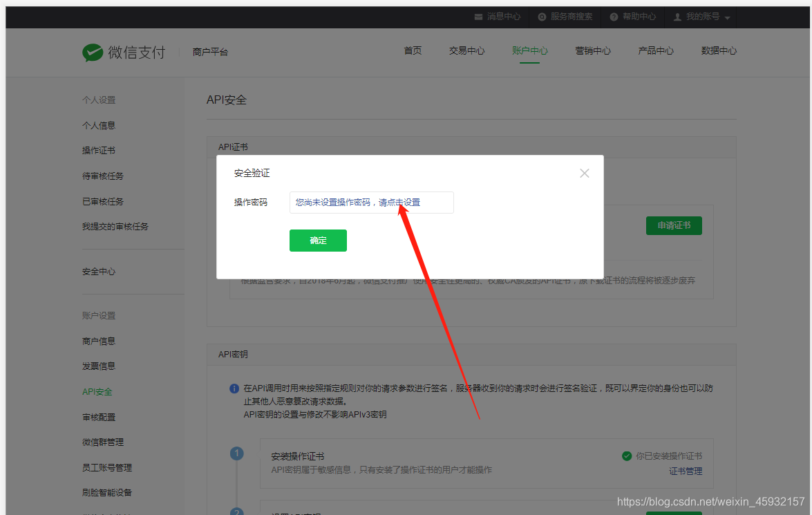Open 刷脸智能设备 in sidebar
The height and width of the screenshot is (515, 812).
[106, 492]
